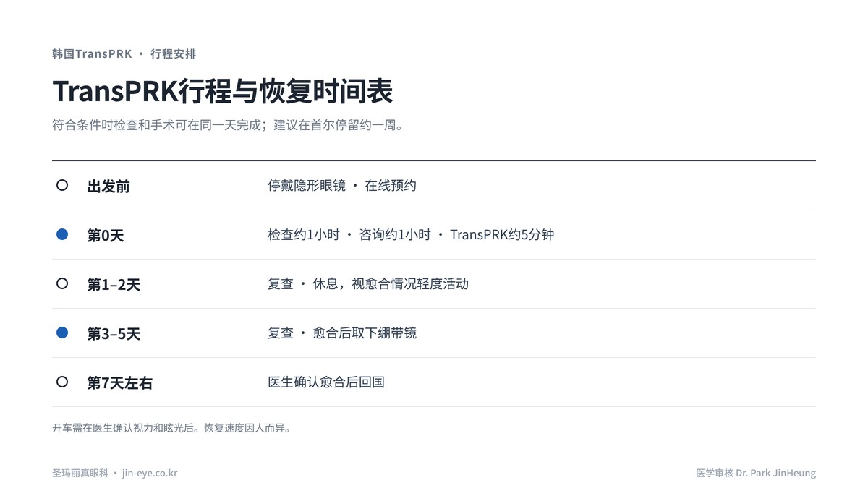
Task: Click the text 停戴隐形眼镜 · 在线预约
Action: pyautogui.click(x=342, y=186)
